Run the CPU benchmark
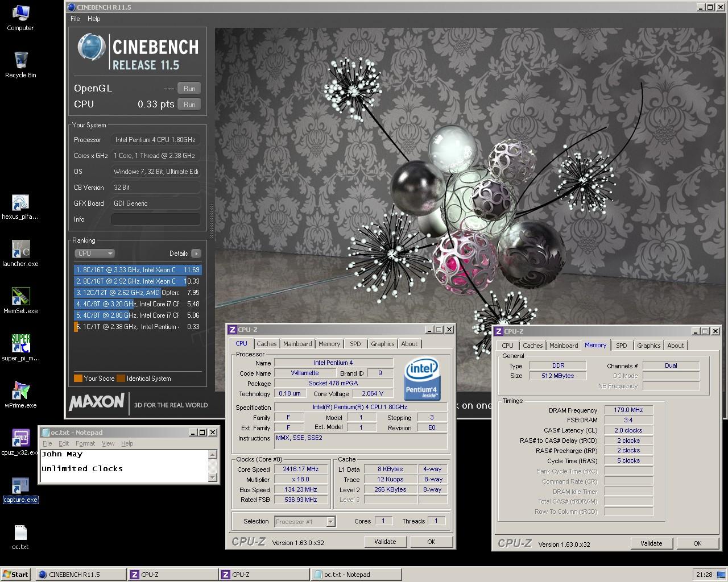The width and height of the screenshot is (728, 582). pyautogui.click(x=189, y=105)
